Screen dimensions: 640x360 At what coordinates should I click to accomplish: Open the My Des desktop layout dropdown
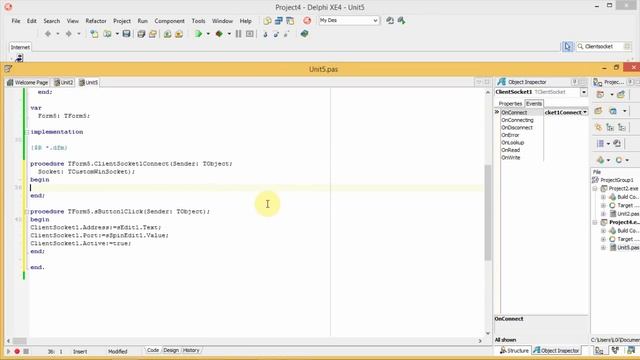(375, 20)
